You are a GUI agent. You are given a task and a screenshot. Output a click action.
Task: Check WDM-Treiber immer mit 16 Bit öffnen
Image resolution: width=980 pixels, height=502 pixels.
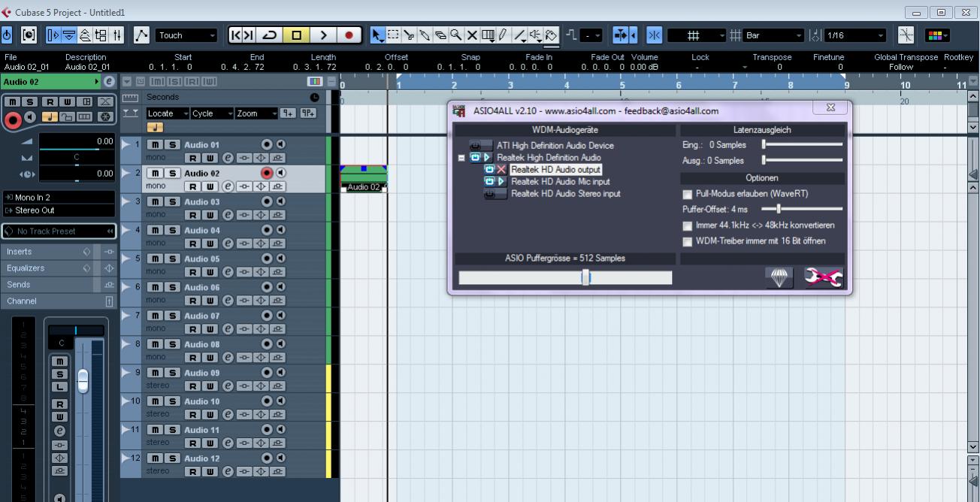[687, 242]
